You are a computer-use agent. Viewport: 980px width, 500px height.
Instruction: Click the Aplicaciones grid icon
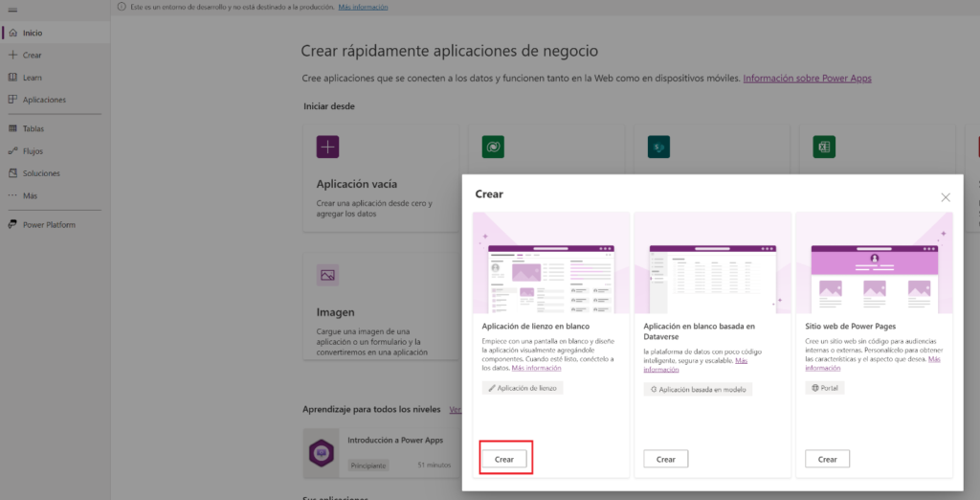12,100
